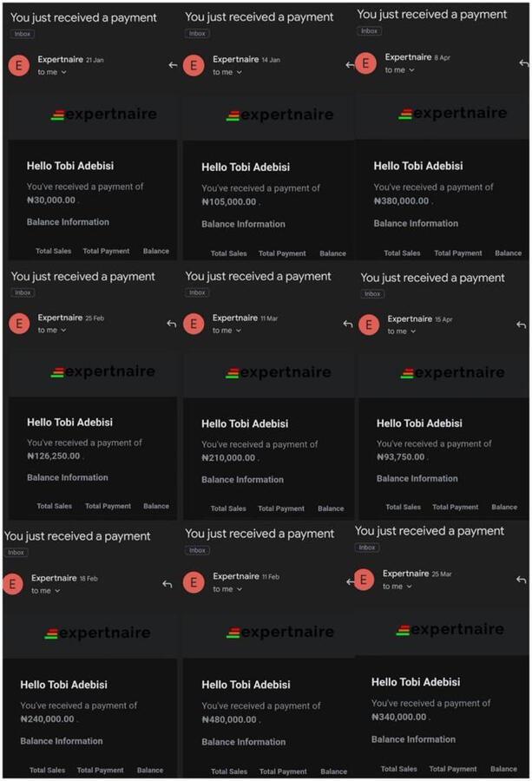Viewport: 532px width, 781px height.
Task: Expand 'to me' chevron on 8 Apr email
Action: click(410, 70)
